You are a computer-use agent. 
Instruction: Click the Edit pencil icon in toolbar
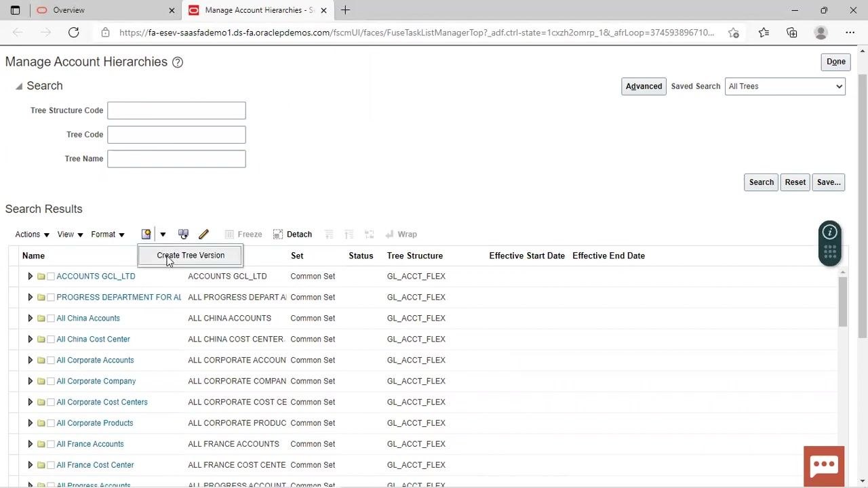click(204, 234)
